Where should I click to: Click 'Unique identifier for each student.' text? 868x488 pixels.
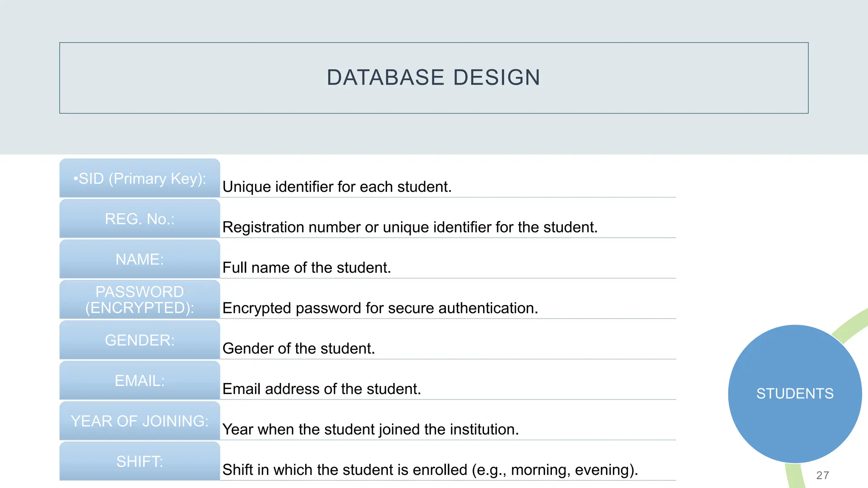point(337,187)
